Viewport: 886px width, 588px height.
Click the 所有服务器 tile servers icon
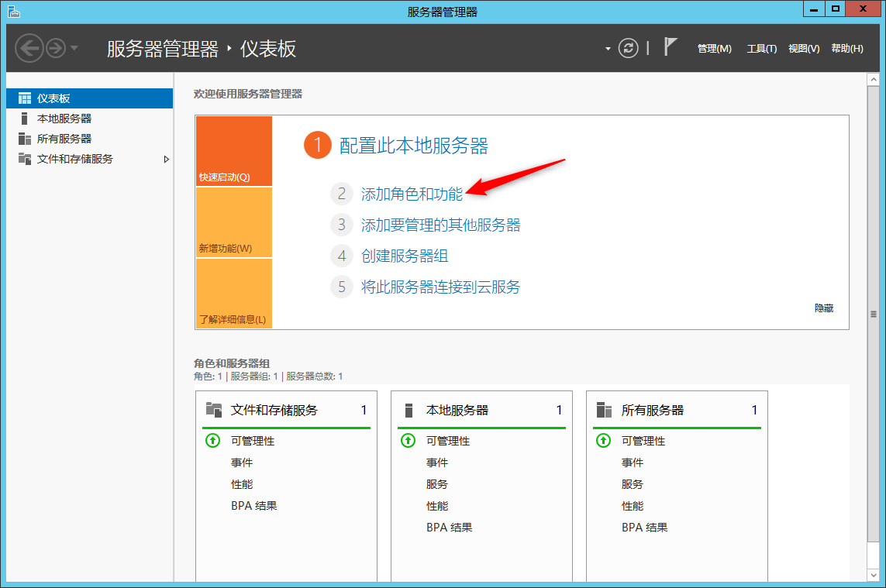coord(604,410)
